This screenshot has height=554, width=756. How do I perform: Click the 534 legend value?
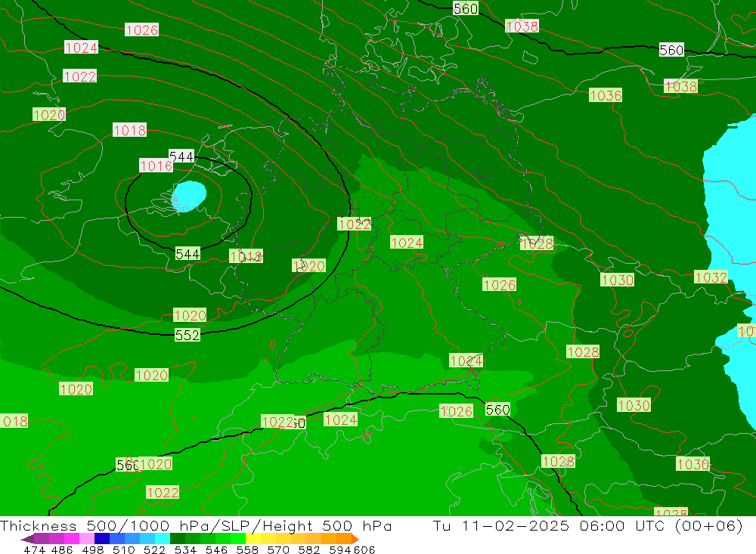tap(186, 549)
